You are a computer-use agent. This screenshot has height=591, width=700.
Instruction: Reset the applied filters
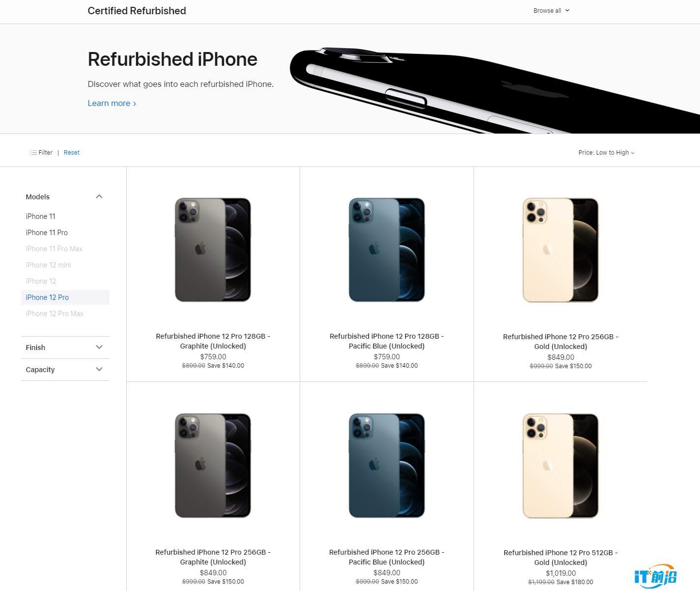coord(72,153)
